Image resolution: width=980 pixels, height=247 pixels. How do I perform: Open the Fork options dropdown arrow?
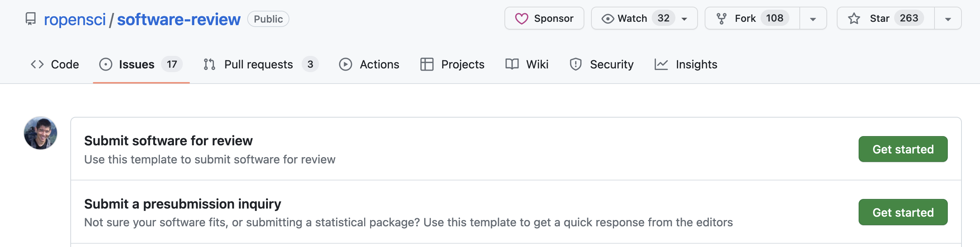click(x=813, y=18)
